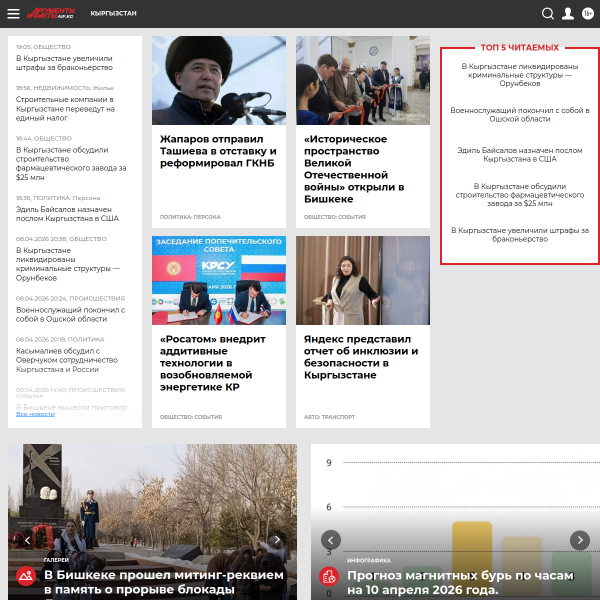The height and width of the screenshot is (600, 600).
Task: Open the hamburger menu
Action: coord(13,14)
